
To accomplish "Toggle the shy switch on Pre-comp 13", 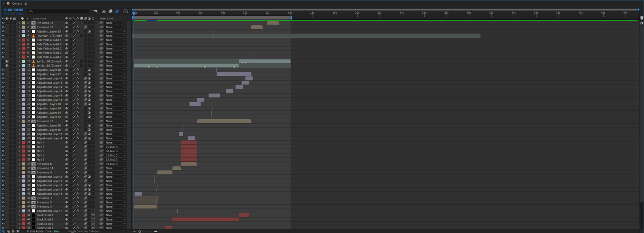I will (x=67, y=27).
